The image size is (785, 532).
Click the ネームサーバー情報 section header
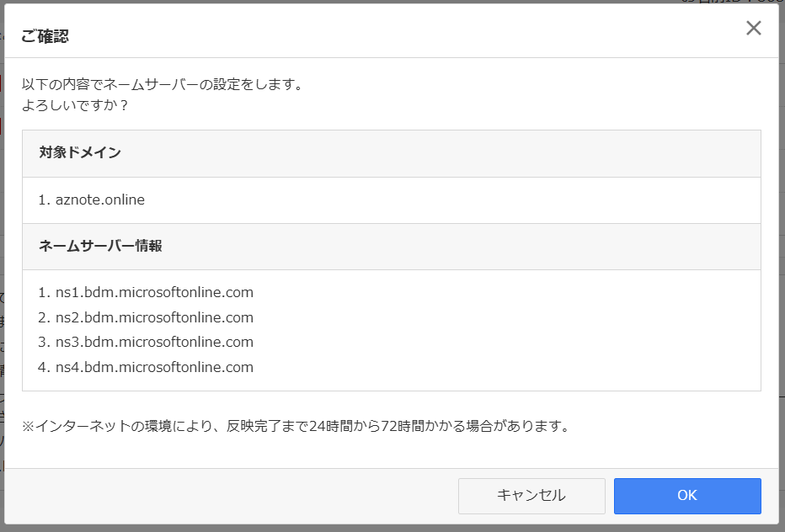pos(100,247)
